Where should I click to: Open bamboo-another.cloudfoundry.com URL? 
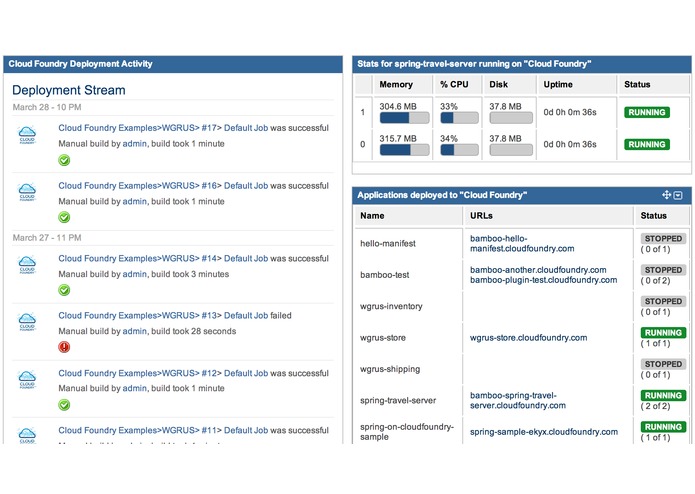coord(538,270)
